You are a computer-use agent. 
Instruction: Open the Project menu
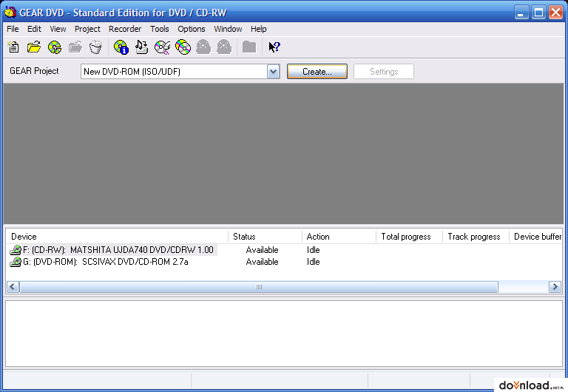coord(87,29)
